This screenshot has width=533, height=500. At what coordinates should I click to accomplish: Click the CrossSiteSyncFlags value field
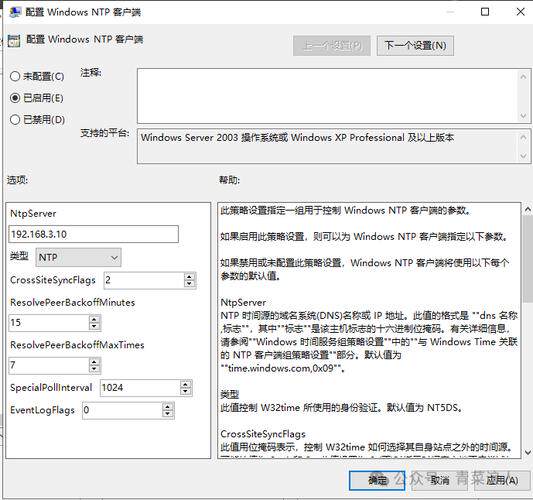(x=144, y=280)
